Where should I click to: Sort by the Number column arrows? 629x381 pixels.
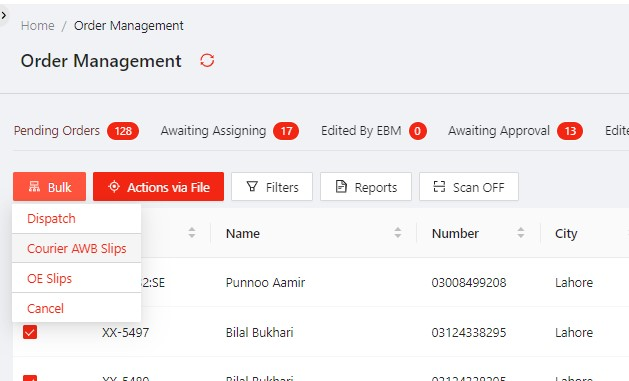click(521, 233)
